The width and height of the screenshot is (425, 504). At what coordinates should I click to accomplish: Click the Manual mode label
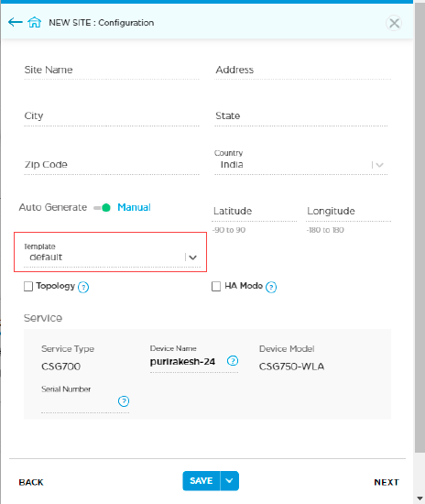[x=134, y=208]
